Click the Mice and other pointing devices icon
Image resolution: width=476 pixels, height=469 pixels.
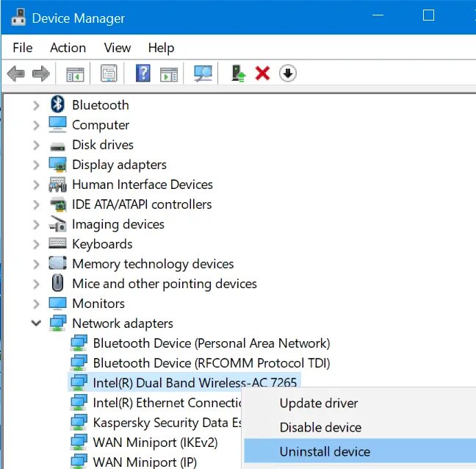(x=57, y=283)
